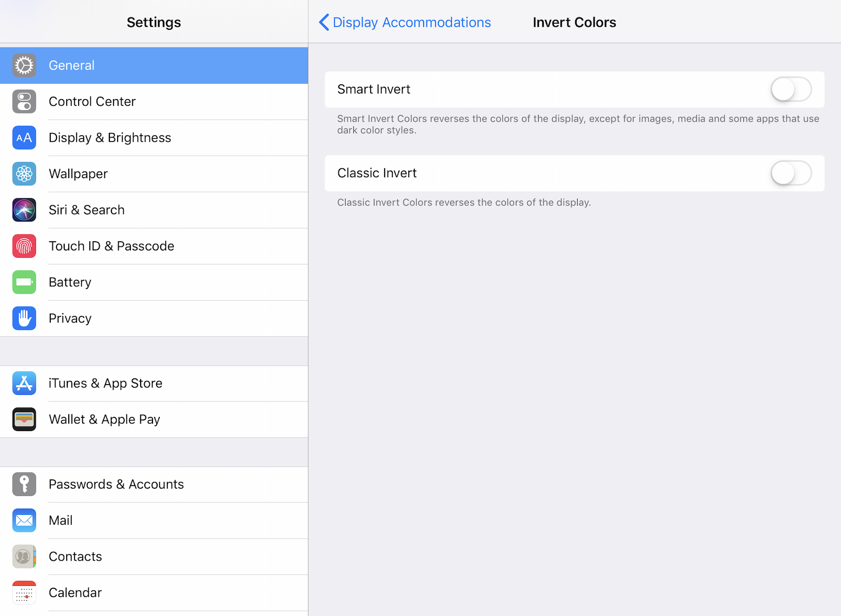Tap the Smart Invert Colors description text

pyautogui.click(x=578, y=124)
